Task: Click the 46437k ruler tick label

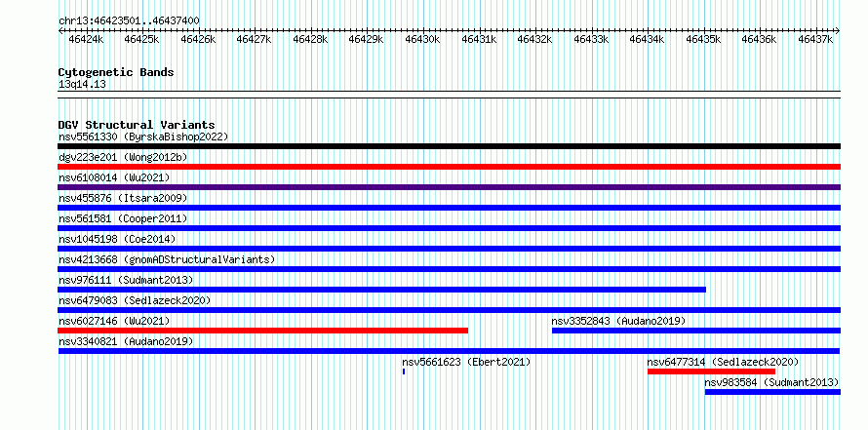Action: click(816, 39)
